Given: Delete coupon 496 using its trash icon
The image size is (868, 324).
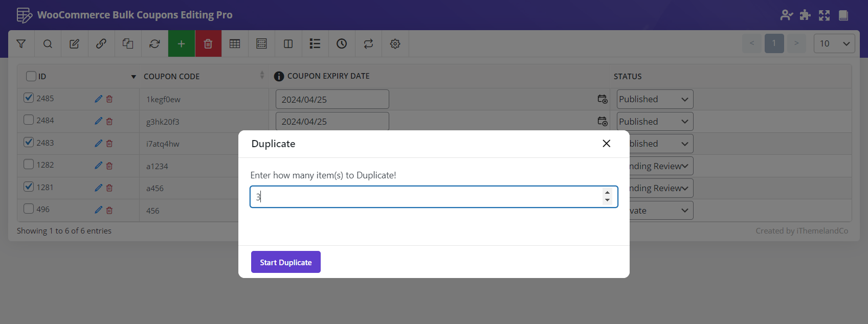Looking at the screenshot, I should pos(109,210).
